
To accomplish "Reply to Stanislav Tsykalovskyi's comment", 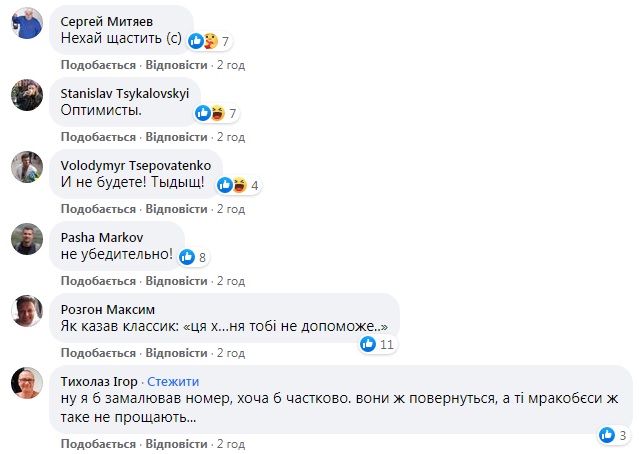I will click(176, 137).
